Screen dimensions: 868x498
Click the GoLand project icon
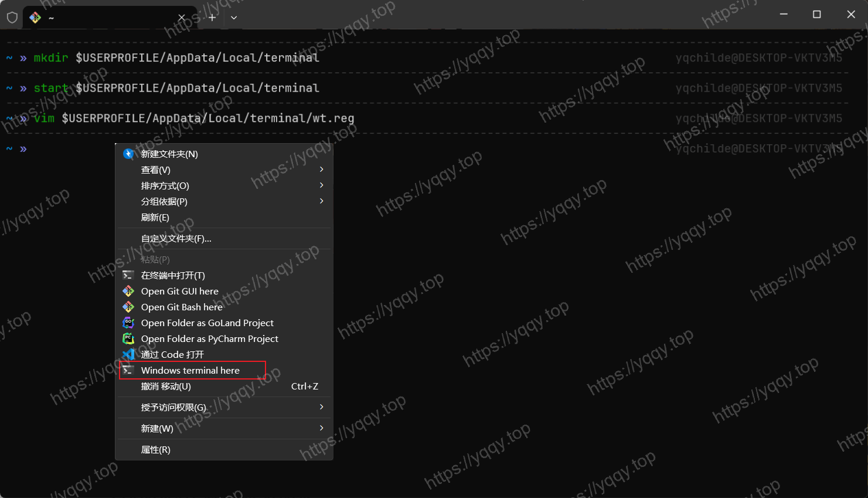click(x=128, y=323)
